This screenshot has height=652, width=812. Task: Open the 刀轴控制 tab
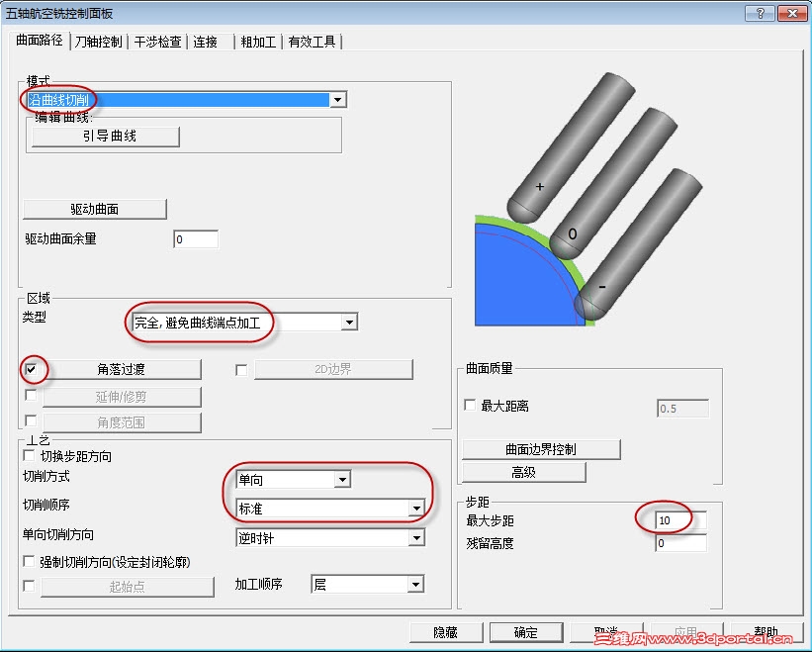pos(98,42)
